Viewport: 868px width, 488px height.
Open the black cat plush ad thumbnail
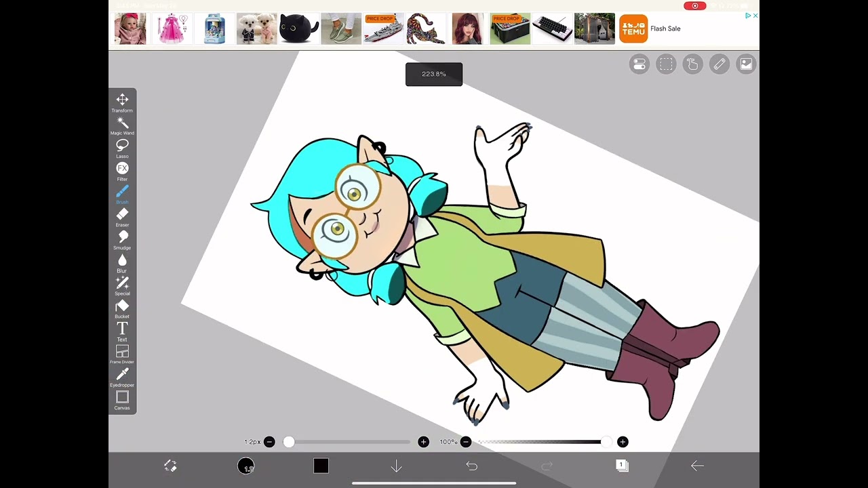click(299, 29)
